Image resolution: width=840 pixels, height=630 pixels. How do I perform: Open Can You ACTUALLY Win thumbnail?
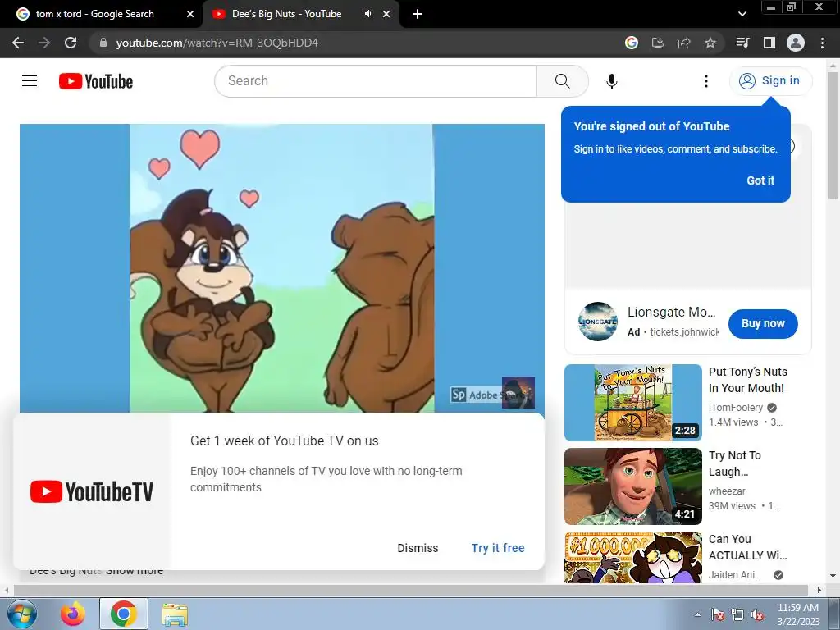coord(632,557)
